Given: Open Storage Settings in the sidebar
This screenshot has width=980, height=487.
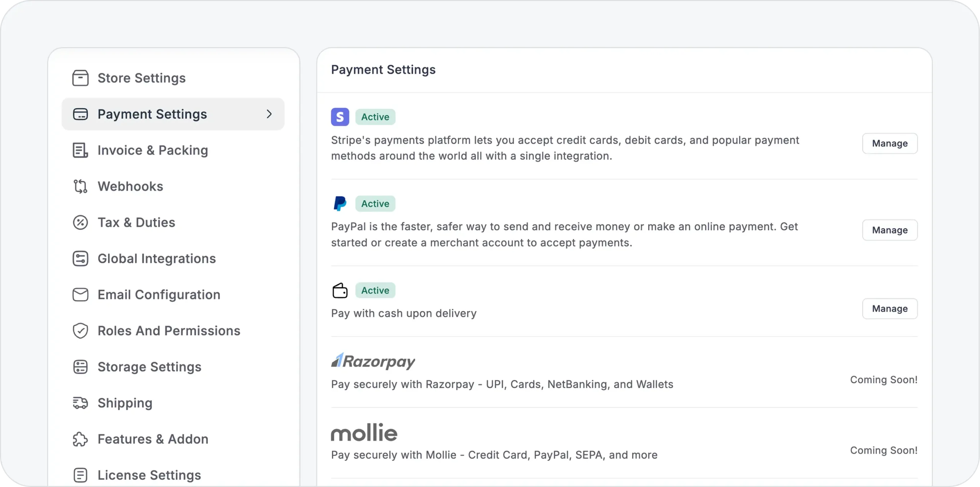Looking at the screenshot, I should pos(149,367).
